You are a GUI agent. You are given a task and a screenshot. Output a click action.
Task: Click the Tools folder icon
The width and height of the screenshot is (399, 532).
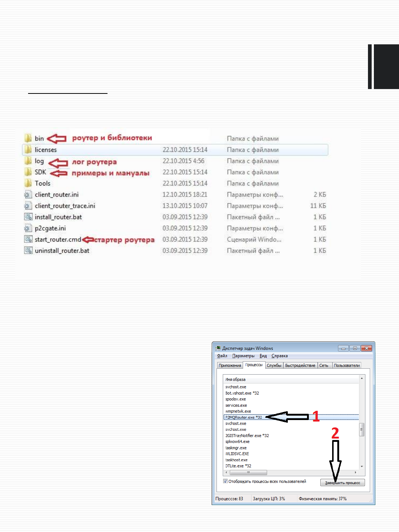[28, 183]
